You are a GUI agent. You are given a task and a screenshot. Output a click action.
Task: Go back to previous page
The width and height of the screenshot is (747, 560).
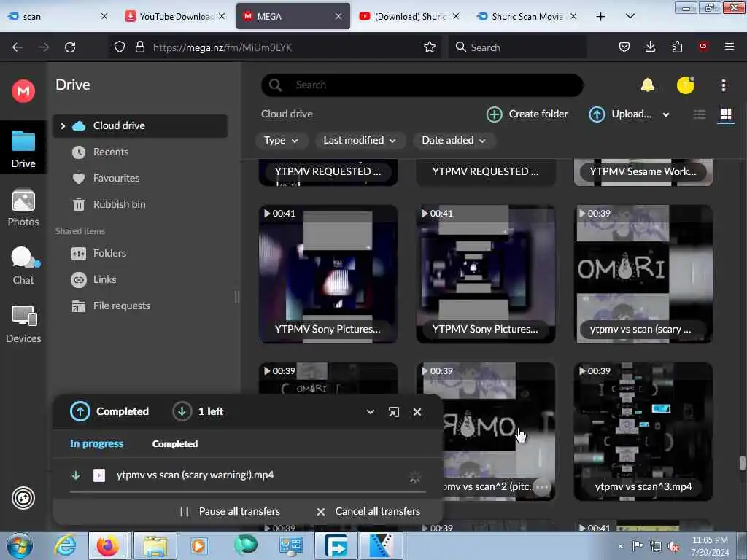click(x=18, y=47)
